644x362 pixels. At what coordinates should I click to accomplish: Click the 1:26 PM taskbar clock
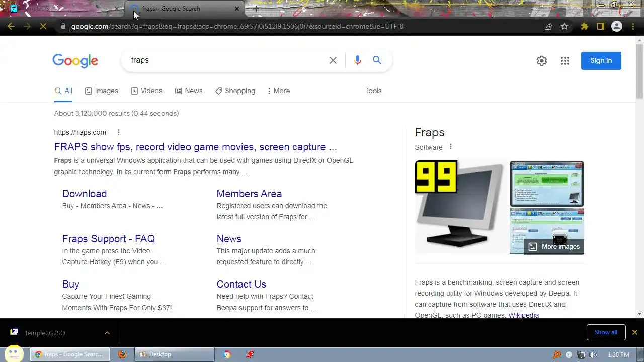pos(618,354)
